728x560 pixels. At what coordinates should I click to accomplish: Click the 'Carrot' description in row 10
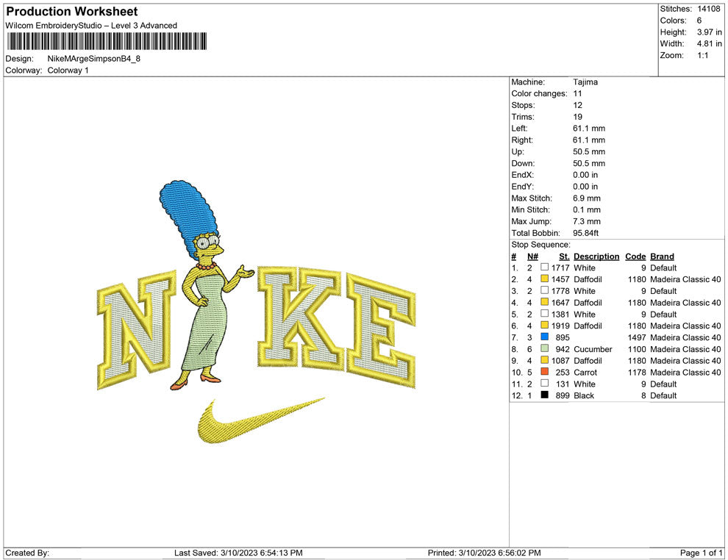click(585, 372)
